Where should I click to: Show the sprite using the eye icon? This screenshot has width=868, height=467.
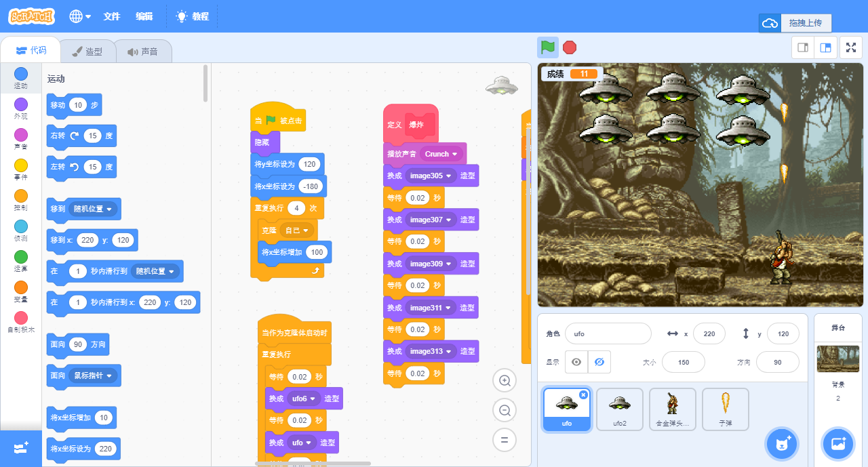tap(576, 362)
